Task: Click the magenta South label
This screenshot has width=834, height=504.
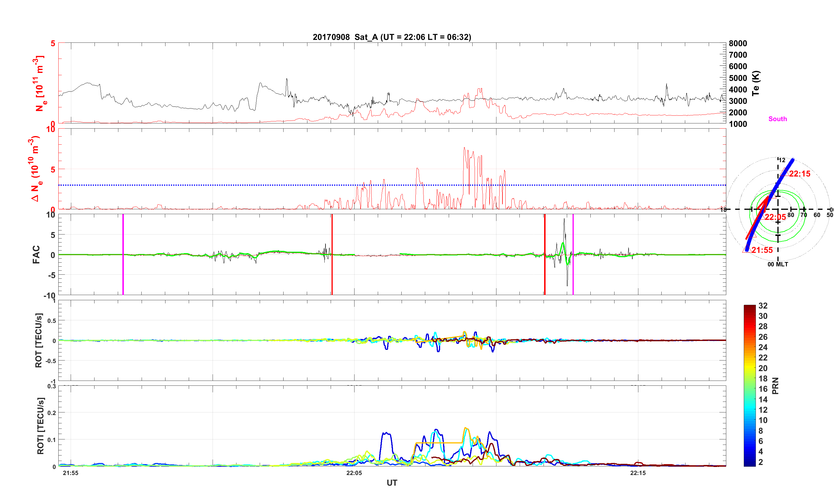Action: tap(777, 119)
